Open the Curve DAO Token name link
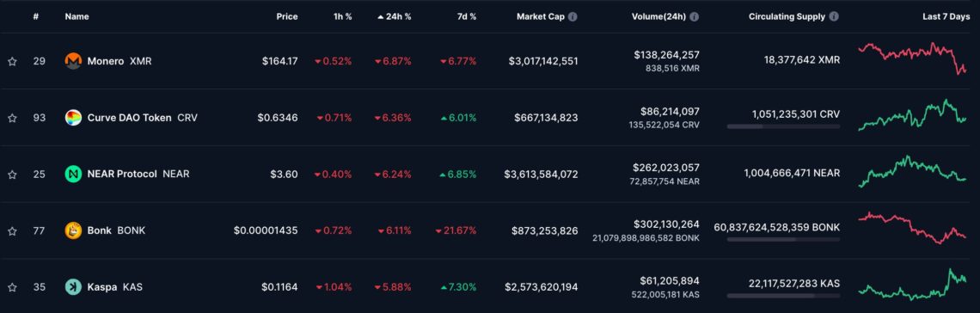This screenshot has height=313, width=980. [x=129, y=118]
